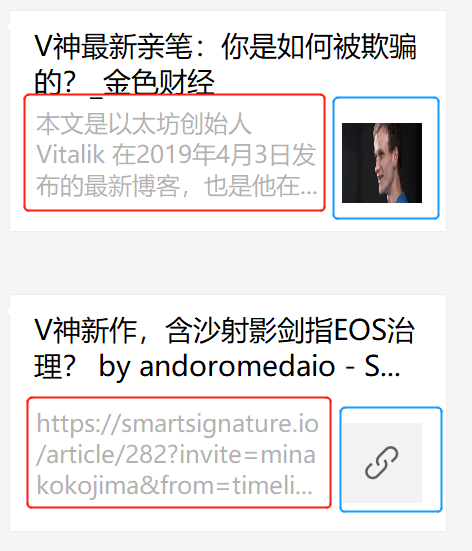Click the '含沙射影' phrase in the second title
472x551 pixels.
coord(221,330)
